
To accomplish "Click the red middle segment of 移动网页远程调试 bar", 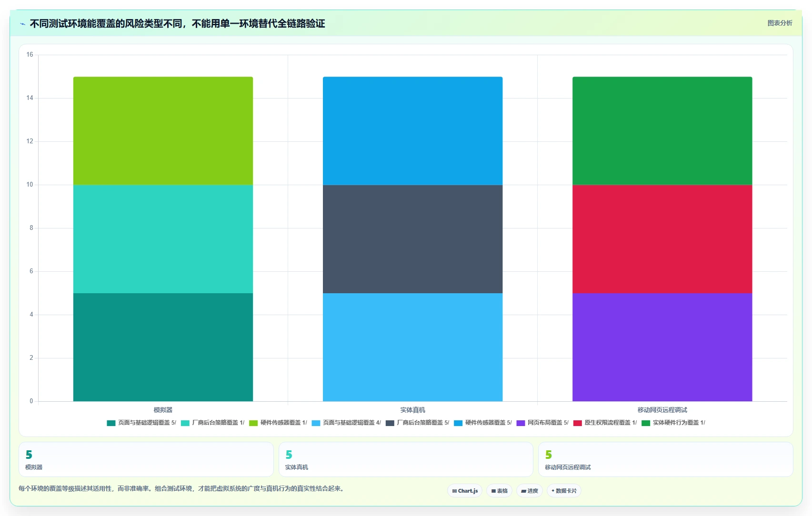I will [662, 239].
